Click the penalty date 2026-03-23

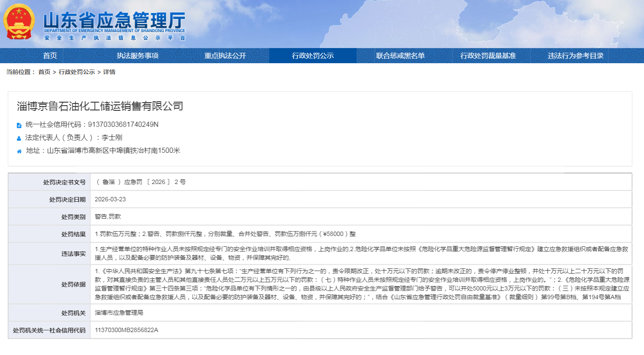[x=110, y=199]
